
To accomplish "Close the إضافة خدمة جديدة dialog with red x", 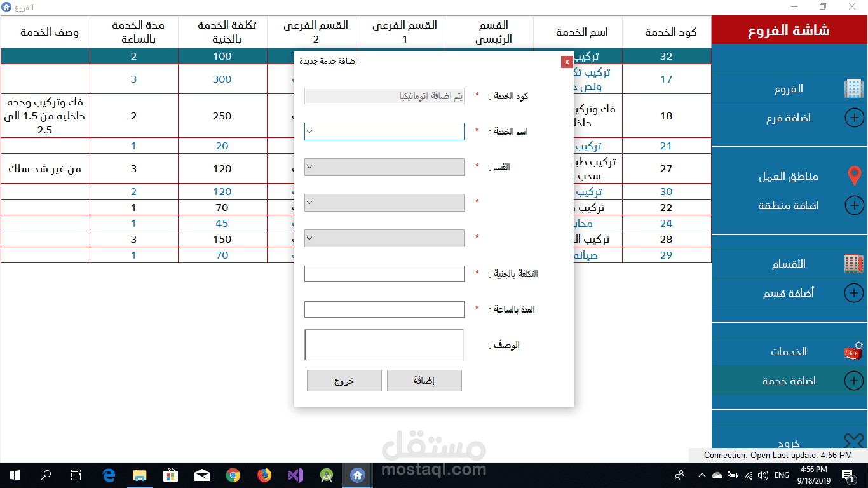I will (x=567, y=62).
